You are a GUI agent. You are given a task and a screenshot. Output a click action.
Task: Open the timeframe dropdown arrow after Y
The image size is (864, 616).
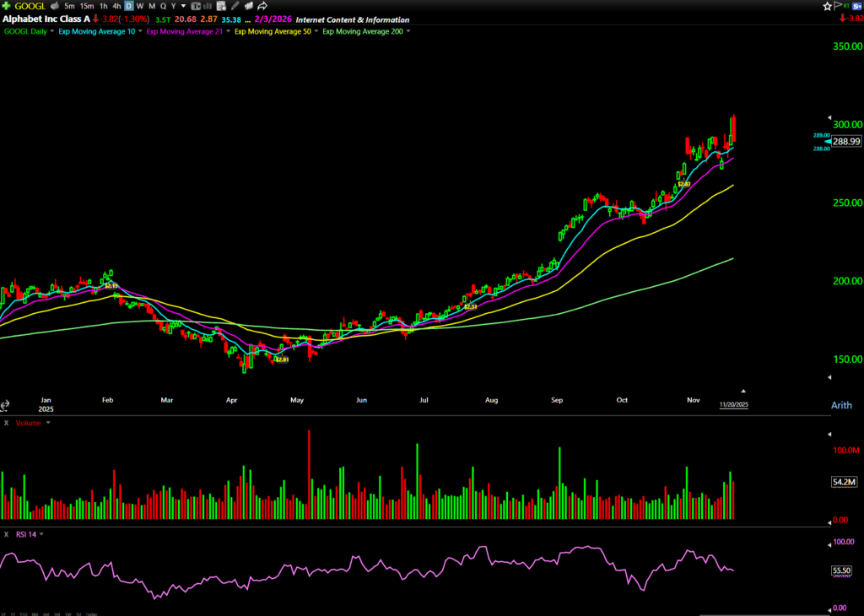click(x=183, y=6)
